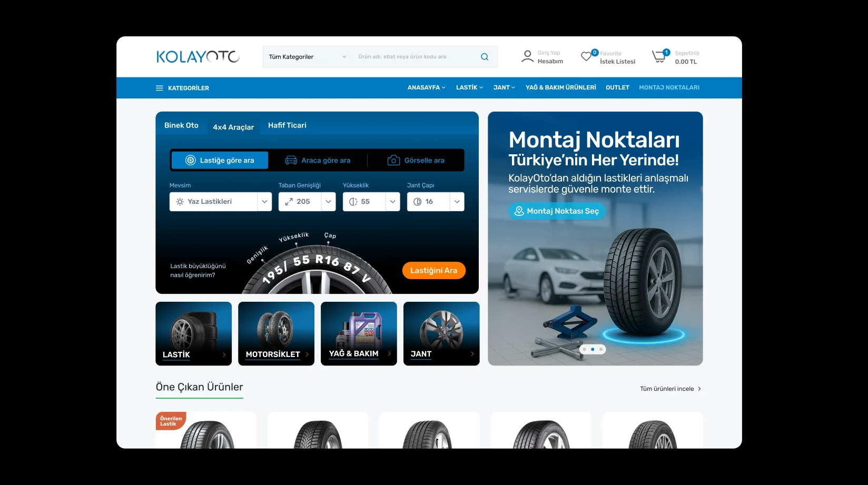Viewport: 868px width, 485px height.
Task: Click the tire icon in Lastiğe göre ara
Action: [x=191, y=160]
